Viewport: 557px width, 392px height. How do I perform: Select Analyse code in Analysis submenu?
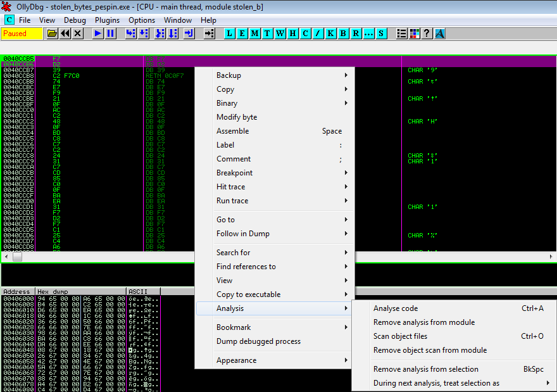(x=454, y=308)
